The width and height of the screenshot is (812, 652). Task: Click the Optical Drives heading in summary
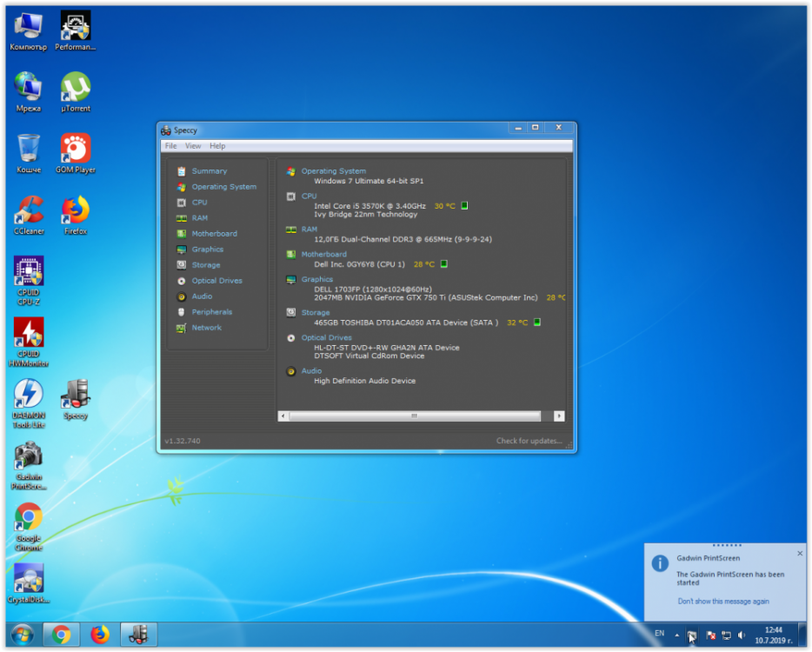click(x=326, y=337)
